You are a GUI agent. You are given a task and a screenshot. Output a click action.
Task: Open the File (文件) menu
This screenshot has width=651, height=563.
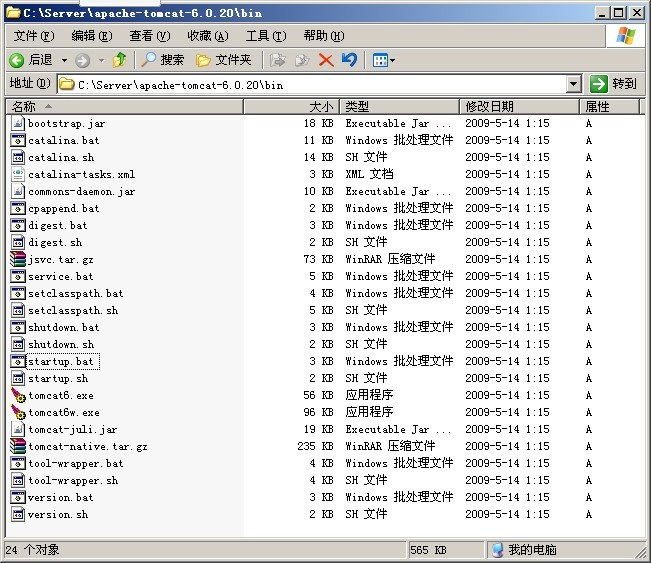pos(33,36)
